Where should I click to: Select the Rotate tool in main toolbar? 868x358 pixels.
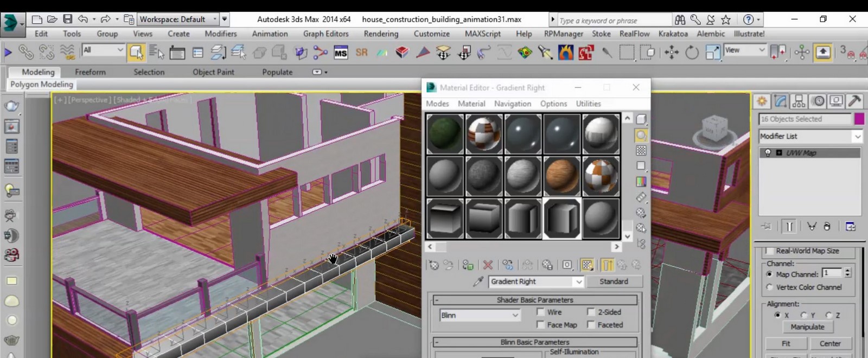[x=692, y=53]
